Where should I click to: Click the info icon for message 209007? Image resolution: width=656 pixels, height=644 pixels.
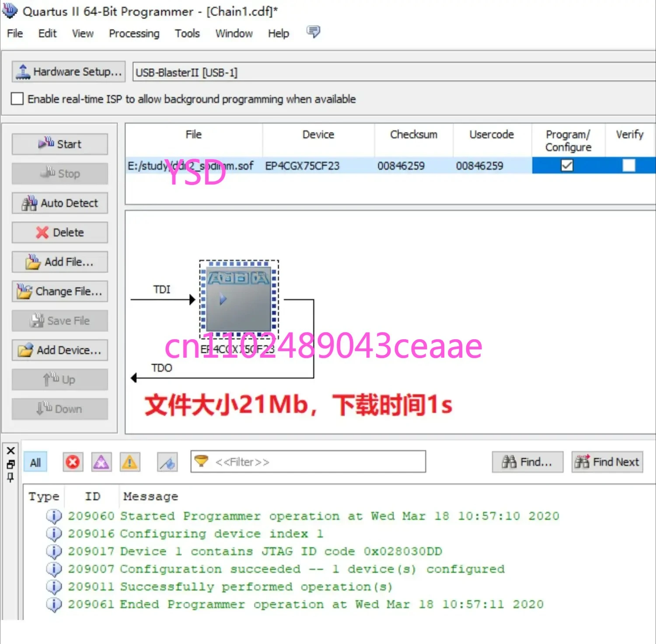pyautogui.click(x=54, y=569)
